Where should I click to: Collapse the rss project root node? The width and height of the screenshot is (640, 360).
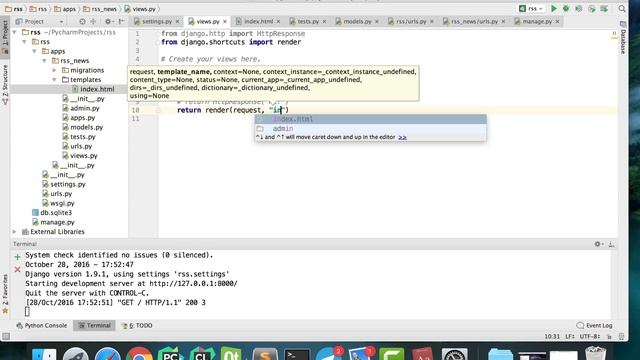pyautogui.click(x=15, y=32)
